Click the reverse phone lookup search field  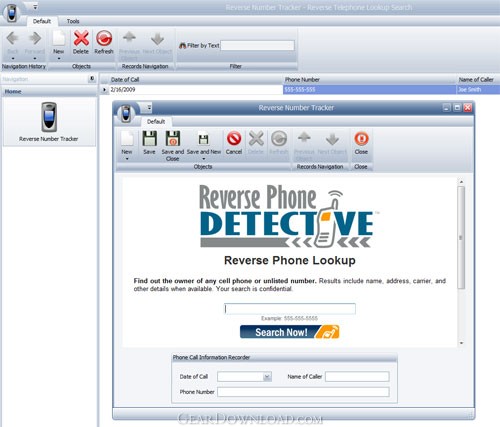click(x=290, y=309)
